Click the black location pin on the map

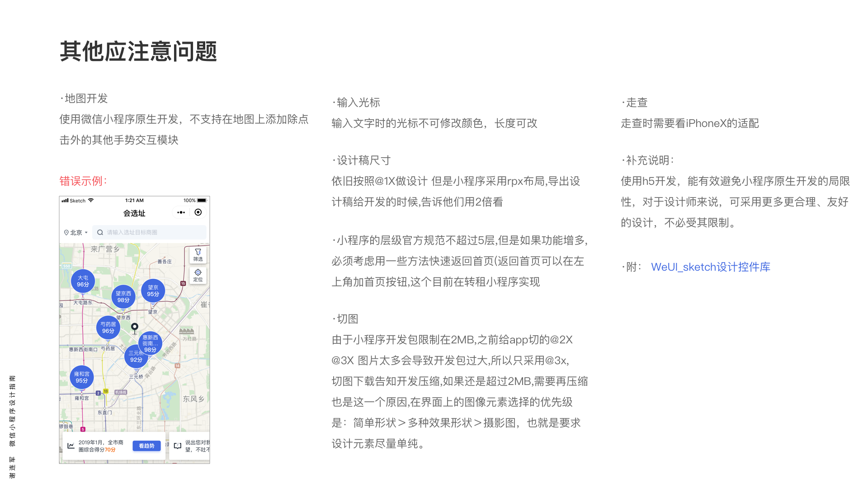pyautogui.click(x=134, y=327)
